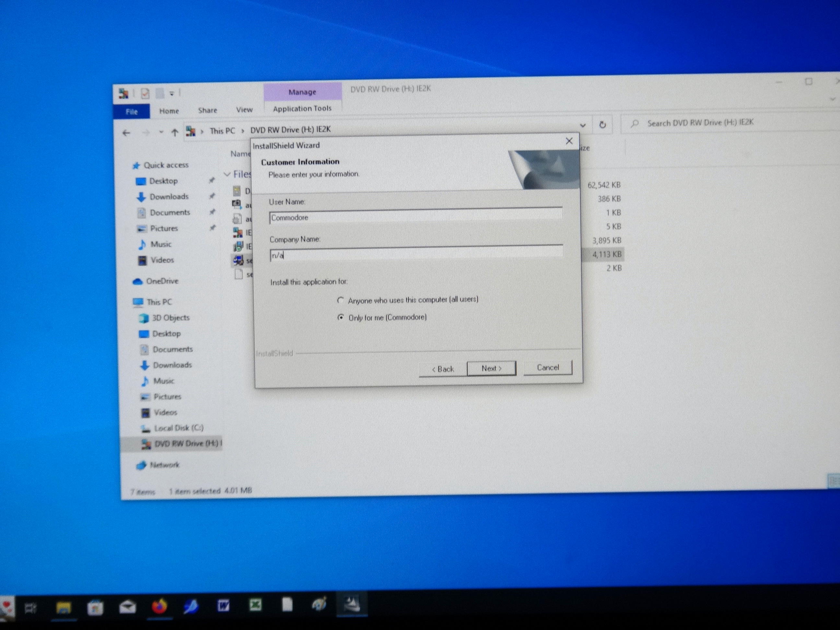Screen dimensions: 840x630
Task: Go Back in the InstallShield Wizard
Action: pyautogui.click(x=443, y=369)
